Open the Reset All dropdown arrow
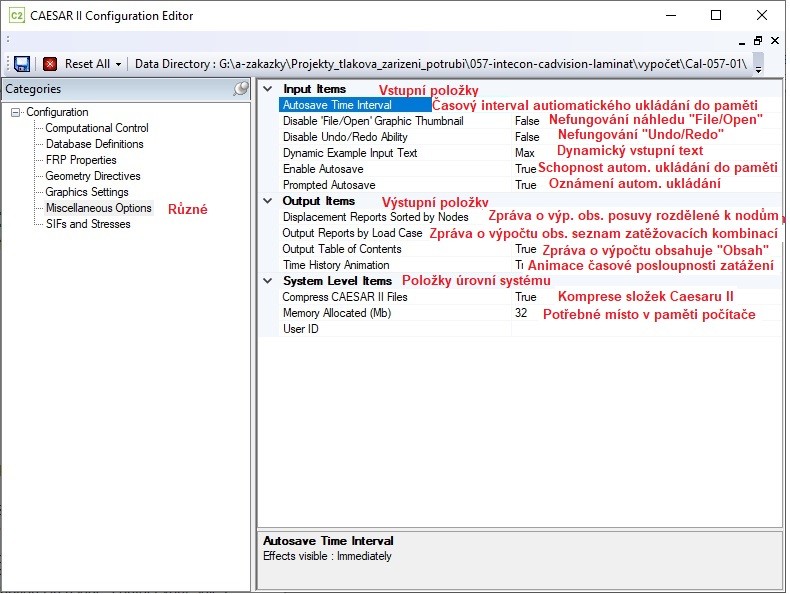This screenshot has width=790, height=594. click(x=118, y=64)
